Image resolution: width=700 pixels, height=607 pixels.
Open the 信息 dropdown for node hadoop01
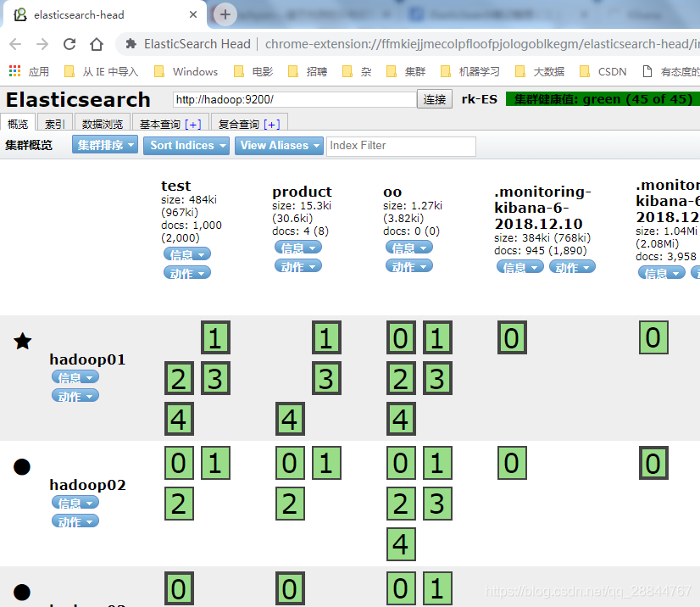[75, 377]
